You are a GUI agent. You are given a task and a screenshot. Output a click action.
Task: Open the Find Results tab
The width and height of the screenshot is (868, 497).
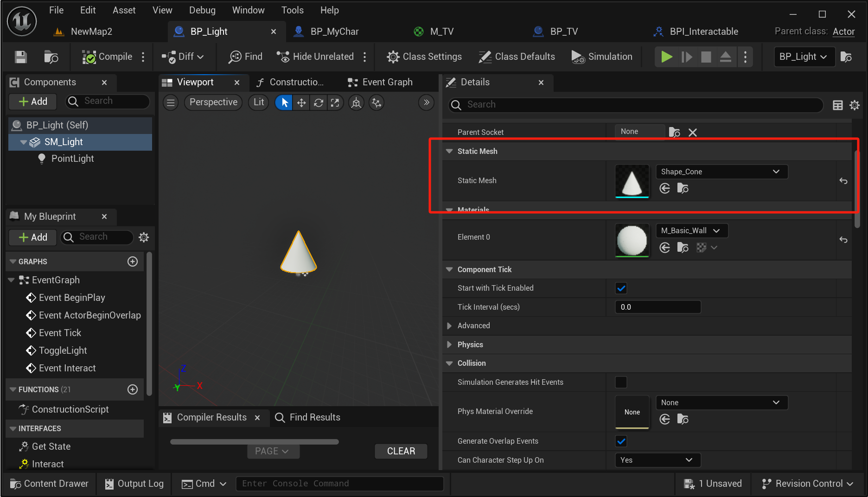coord(308,417)
